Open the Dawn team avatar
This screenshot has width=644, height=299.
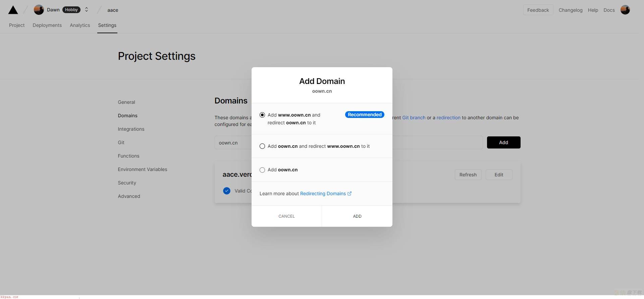[x=39, y=10]
